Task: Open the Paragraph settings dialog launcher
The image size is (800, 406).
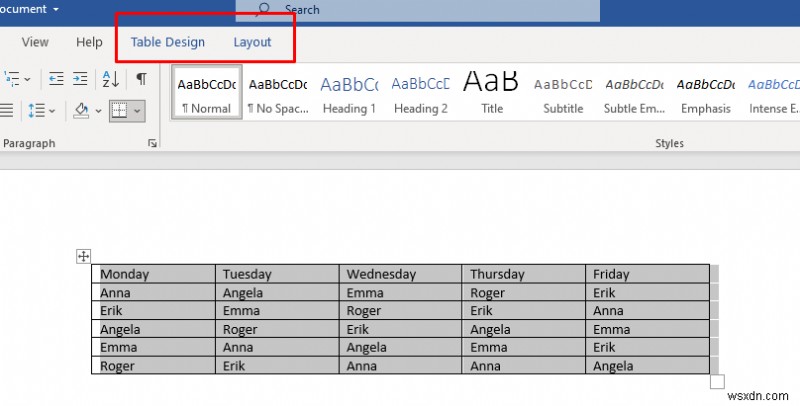Action: (x=152, y=143)
